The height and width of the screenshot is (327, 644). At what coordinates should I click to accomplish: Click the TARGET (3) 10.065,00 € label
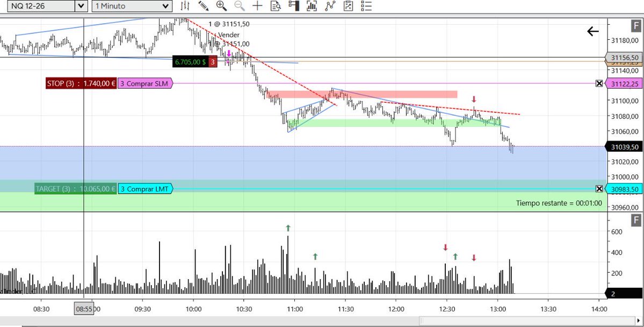tap(76, 189)
